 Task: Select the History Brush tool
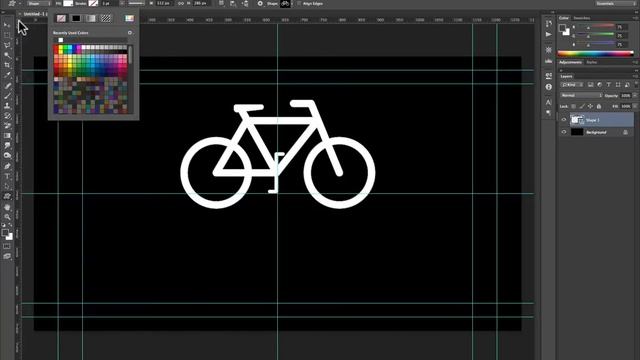pos(7,116)
